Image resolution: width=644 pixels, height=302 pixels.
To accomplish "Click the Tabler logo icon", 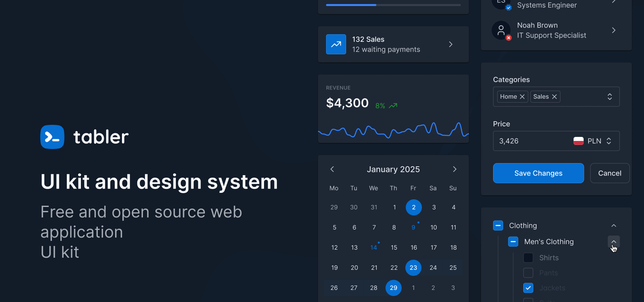I will coord(52,137).
